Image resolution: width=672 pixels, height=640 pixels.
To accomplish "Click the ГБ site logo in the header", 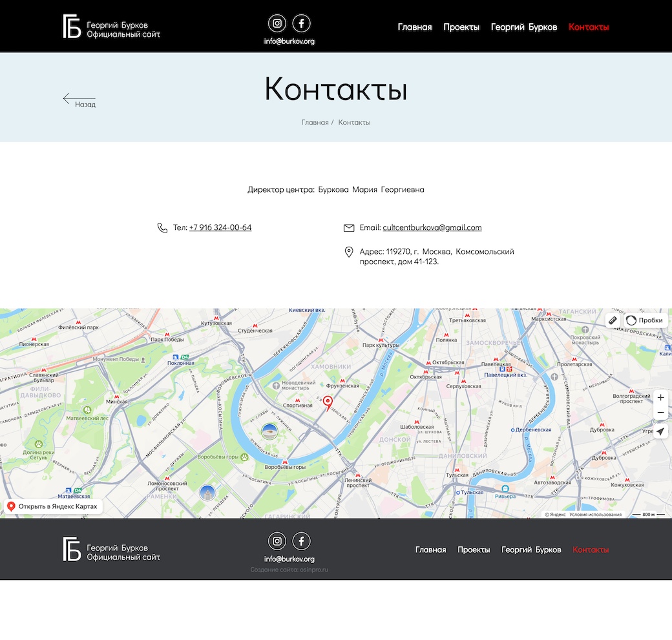I will click(72, 26).
